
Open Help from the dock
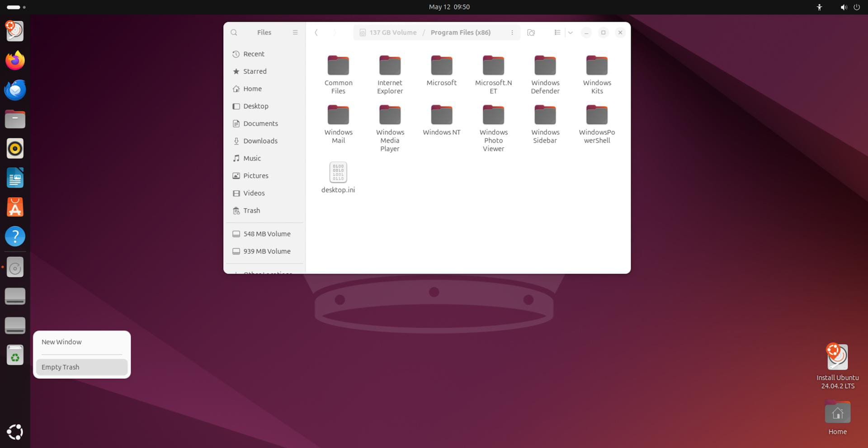point(15,236)
